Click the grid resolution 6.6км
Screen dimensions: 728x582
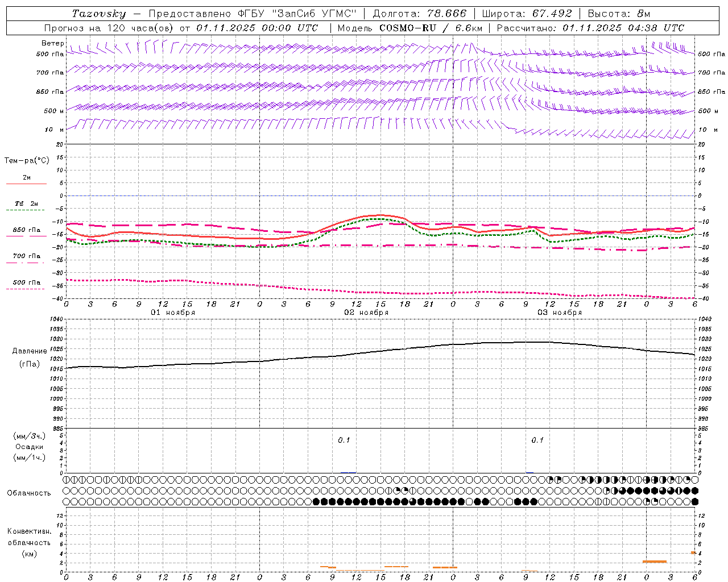(x=469, y=28)
